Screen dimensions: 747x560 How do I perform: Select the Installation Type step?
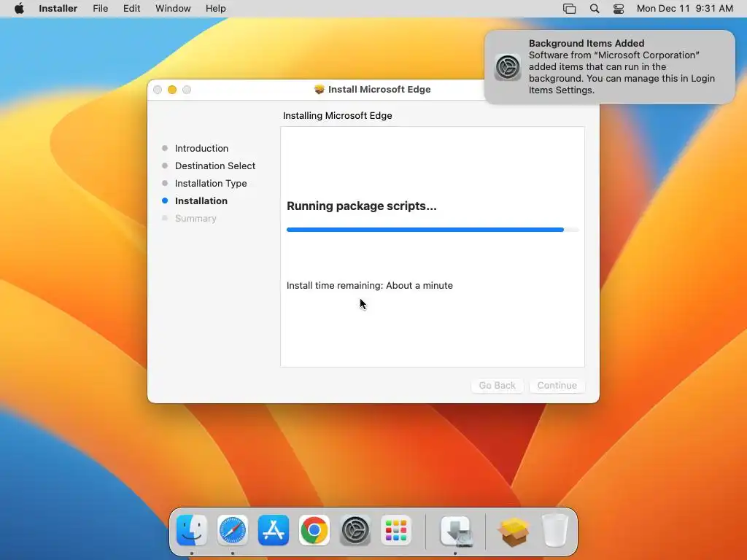pyautogui.click(x=211, y=183)
